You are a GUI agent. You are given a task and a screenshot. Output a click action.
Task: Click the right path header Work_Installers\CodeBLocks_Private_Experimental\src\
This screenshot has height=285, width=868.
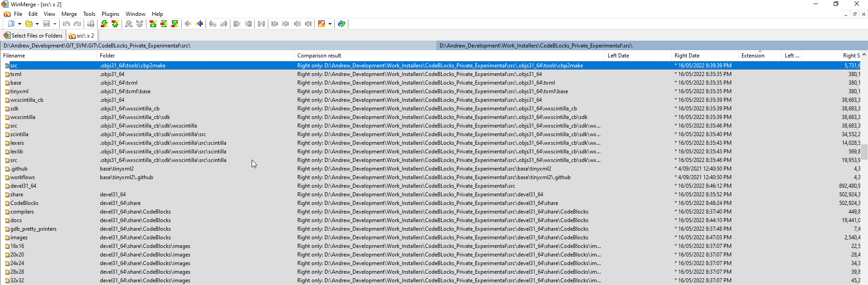coord(652,46)
